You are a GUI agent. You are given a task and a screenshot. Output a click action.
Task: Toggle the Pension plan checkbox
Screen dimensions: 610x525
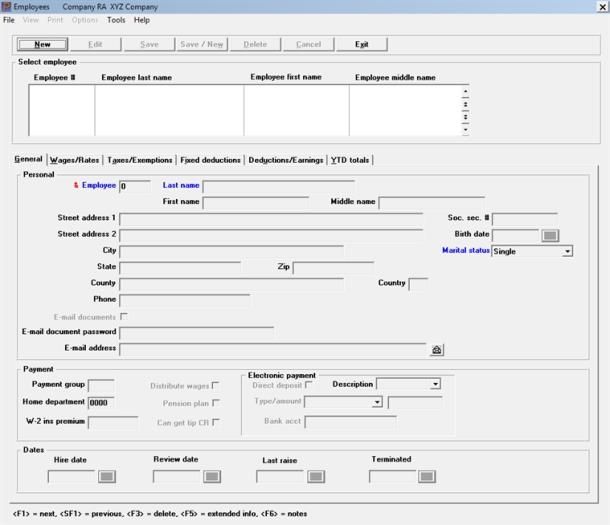[x=215, y=403]
